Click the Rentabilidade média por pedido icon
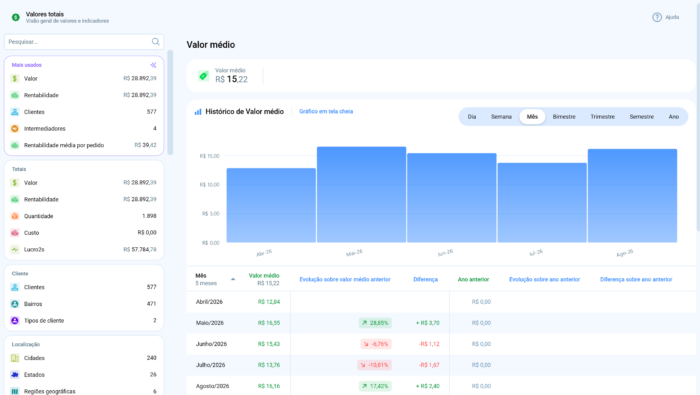700x395 pixels. coord(15,145)
